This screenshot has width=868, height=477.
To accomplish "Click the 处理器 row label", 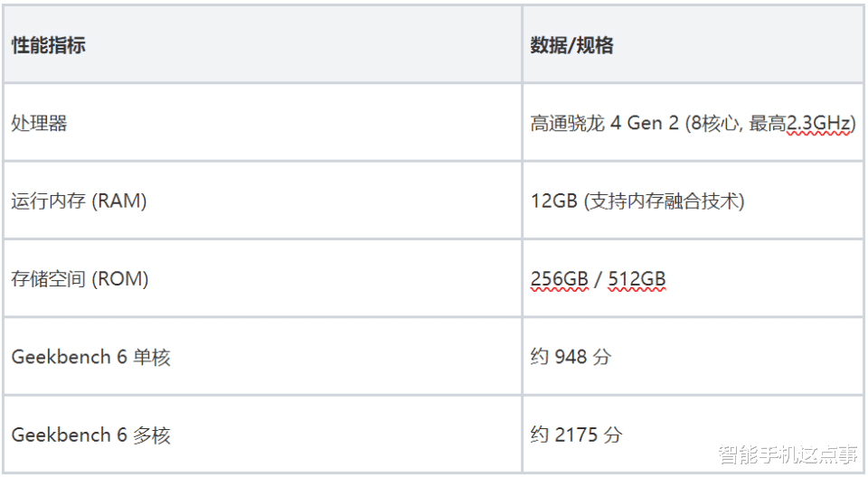I will coord(39,123).
